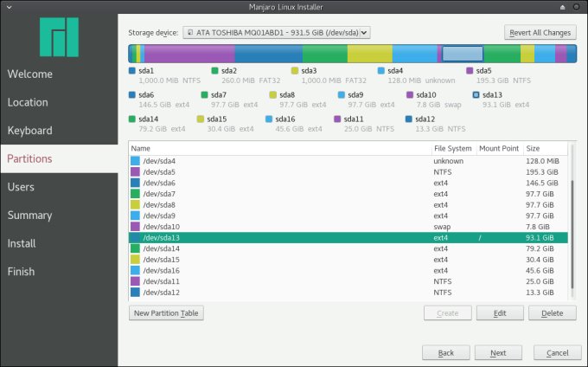
Task: Select /dev/sda4 row in table
Action: [x=348, y=161]
